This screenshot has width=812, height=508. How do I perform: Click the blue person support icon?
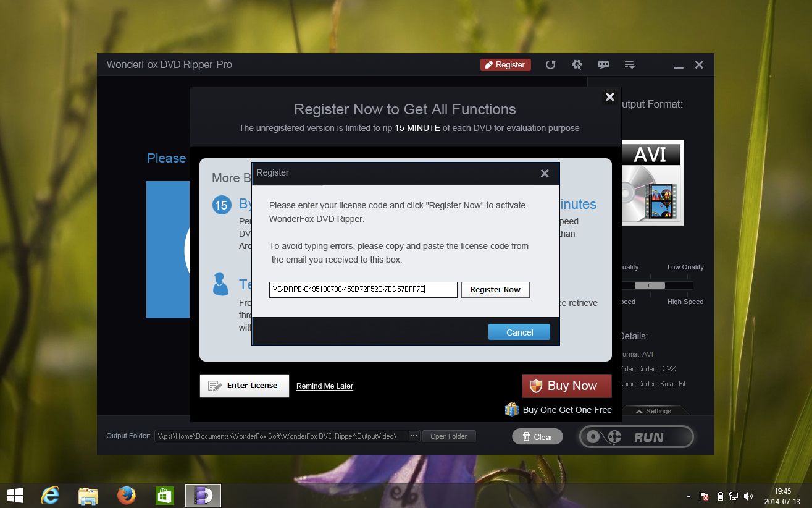click(x=220, y=284)
